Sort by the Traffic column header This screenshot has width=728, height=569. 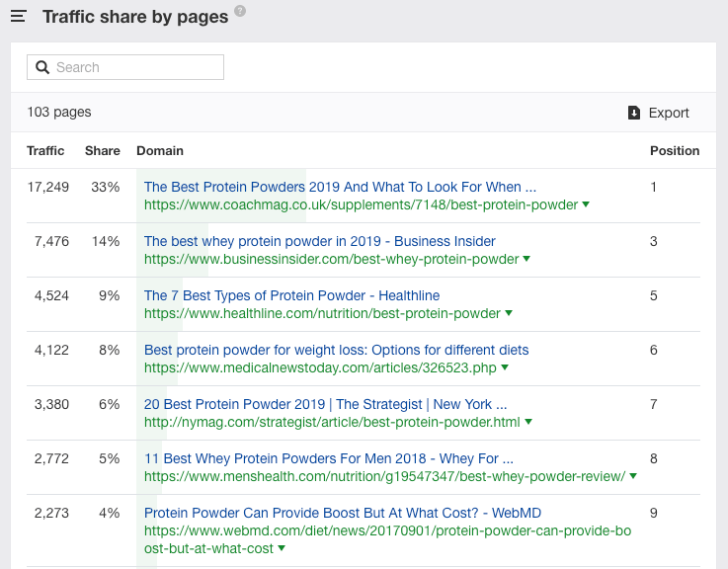[45, 150]
